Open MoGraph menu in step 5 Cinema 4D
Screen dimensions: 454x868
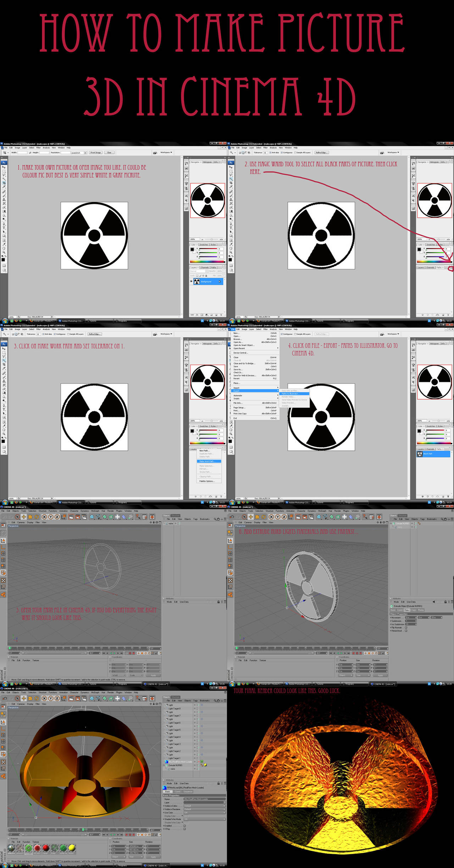coord(95,511)
